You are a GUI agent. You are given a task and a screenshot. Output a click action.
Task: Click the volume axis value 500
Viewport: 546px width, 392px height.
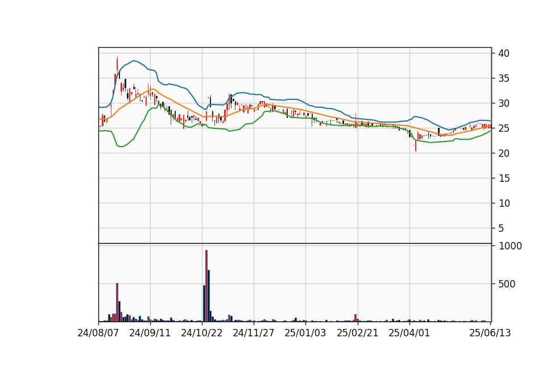point(507,284)
